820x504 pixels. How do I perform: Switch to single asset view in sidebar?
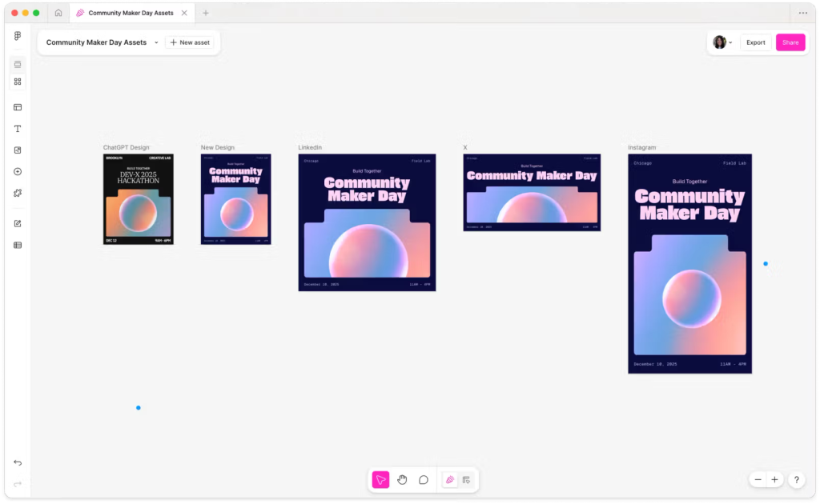pos(18,64)
